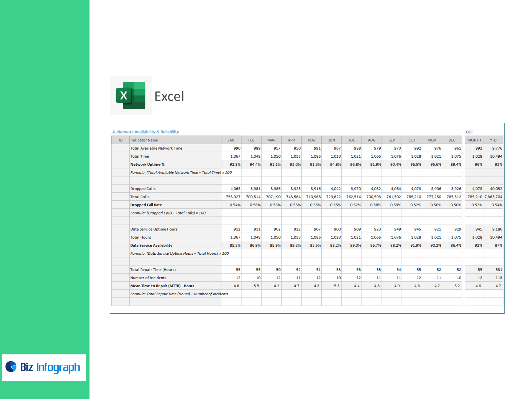Click the YTD summary column header
The width and height of the screenshot is (532, 399).
(493, 140)
